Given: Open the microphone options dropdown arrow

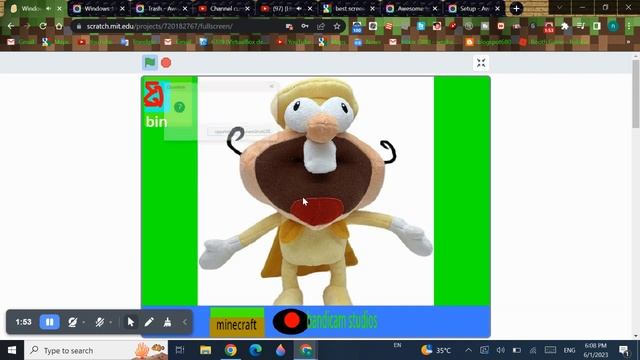Looking at the screenshot, I should 111,322.
